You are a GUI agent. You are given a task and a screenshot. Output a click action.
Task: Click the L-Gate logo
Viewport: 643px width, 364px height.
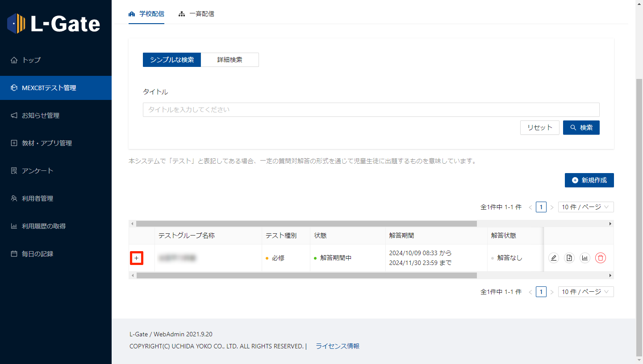[x=54, y=24]
